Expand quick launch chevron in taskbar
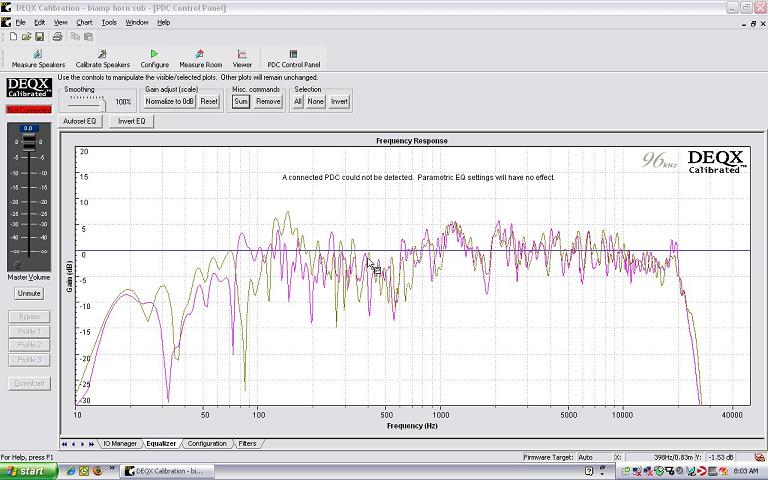The width and height of the screenshot is (768, 480). click(111, 469)
